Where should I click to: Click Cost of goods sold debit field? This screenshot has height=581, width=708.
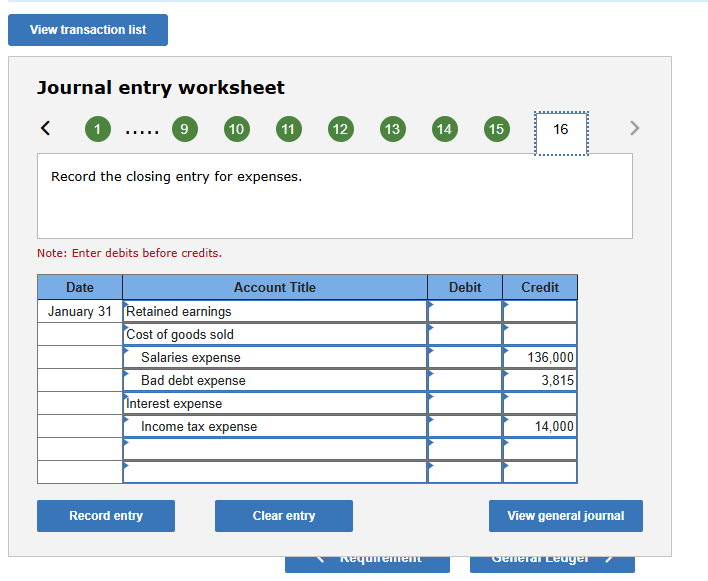(x=465, y=335)
